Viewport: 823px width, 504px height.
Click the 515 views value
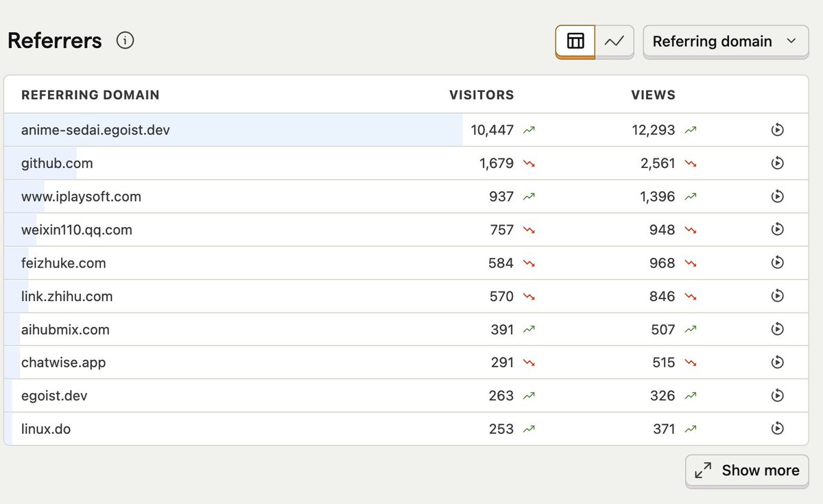(664, 362)
